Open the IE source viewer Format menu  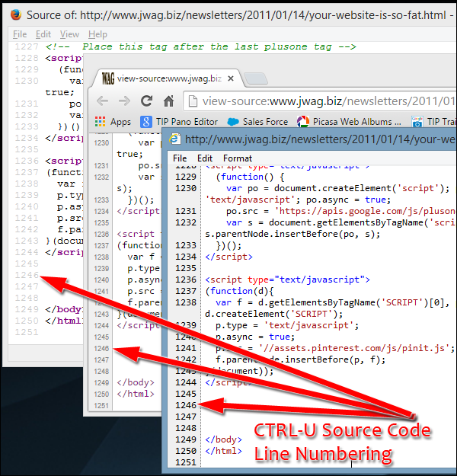pos(238,158)
